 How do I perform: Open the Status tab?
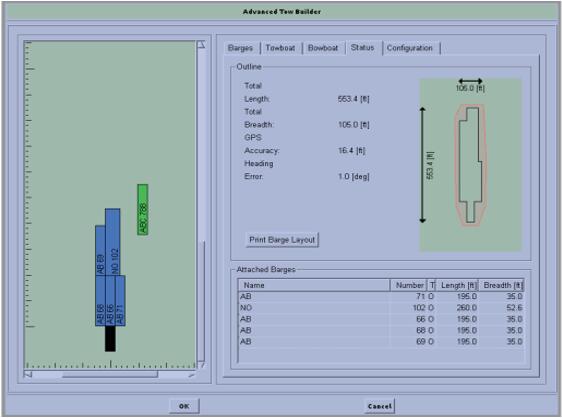[362, 48]
